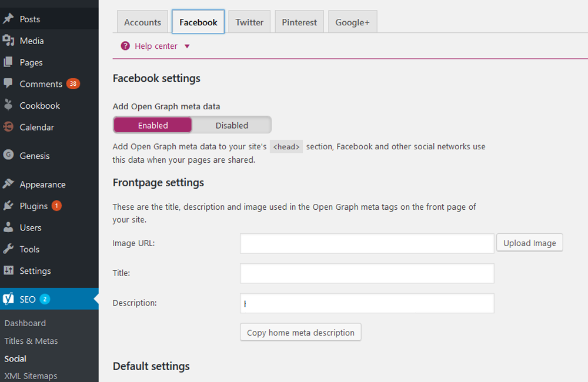588x382 pixels.
Task: Open the Social submenu item
Action: 15,358
